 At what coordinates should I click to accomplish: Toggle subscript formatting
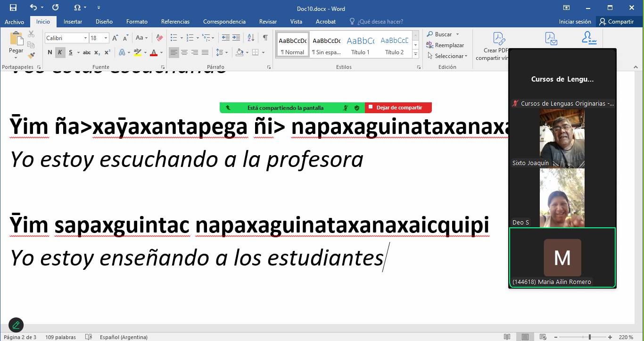coord(97,52)
